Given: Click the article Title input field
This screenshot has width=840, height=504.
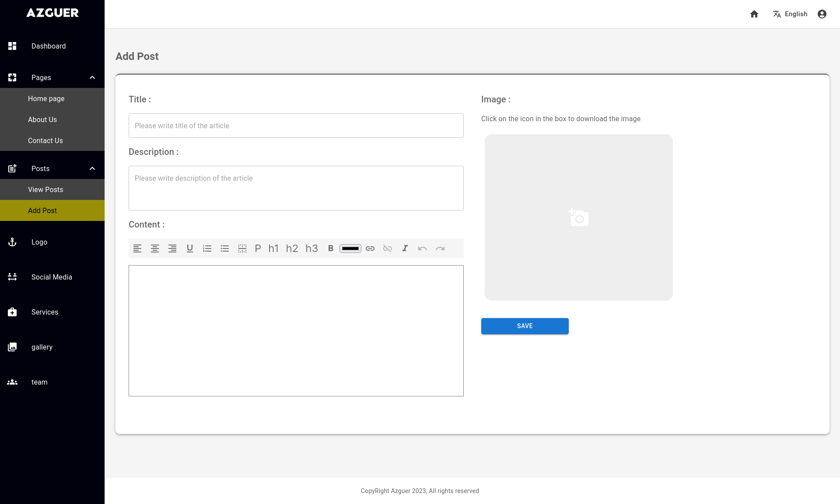Looking at the screenshot, I should (x=296, y=126).
